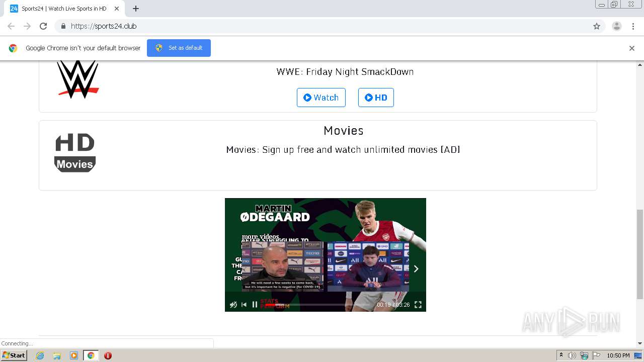Go forward in browser history
Viewport: 644px width, 362px height.
pos(27,26)
